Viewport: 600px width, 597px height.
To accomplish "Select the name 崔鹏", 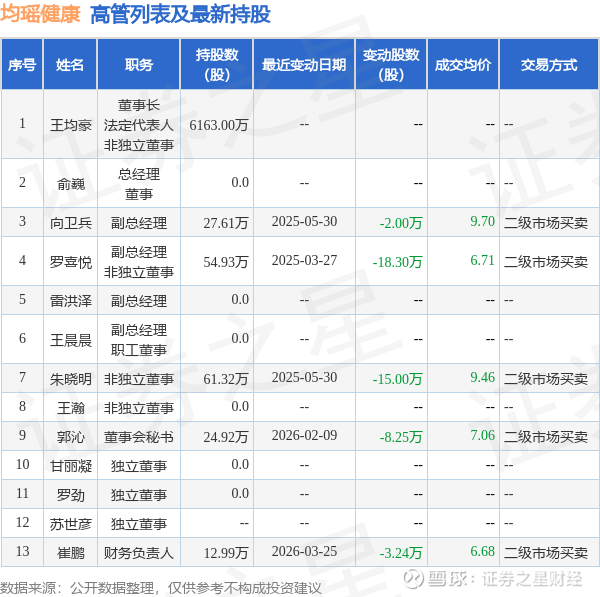I will (71, 552).
